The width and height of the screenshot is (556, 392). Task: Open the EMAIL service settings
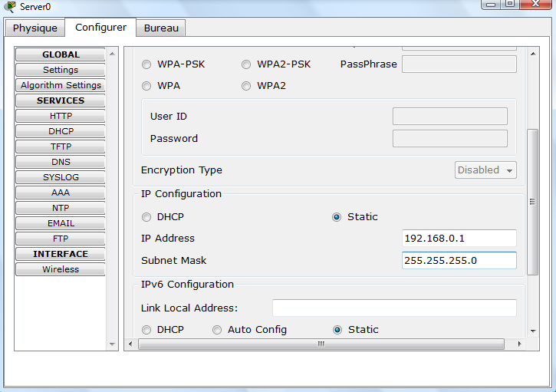(x=61, y=223)
